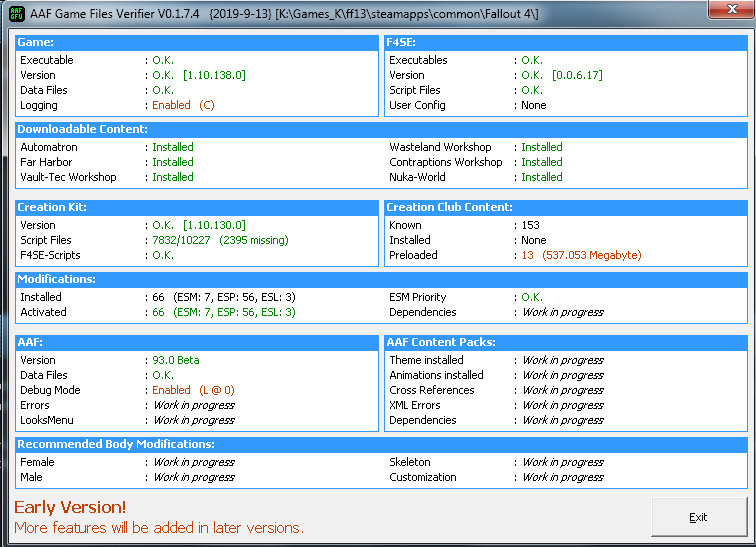Viewport: 756px width, 547px height.
Task: Click the User Config value None
Action: (533, 105)
